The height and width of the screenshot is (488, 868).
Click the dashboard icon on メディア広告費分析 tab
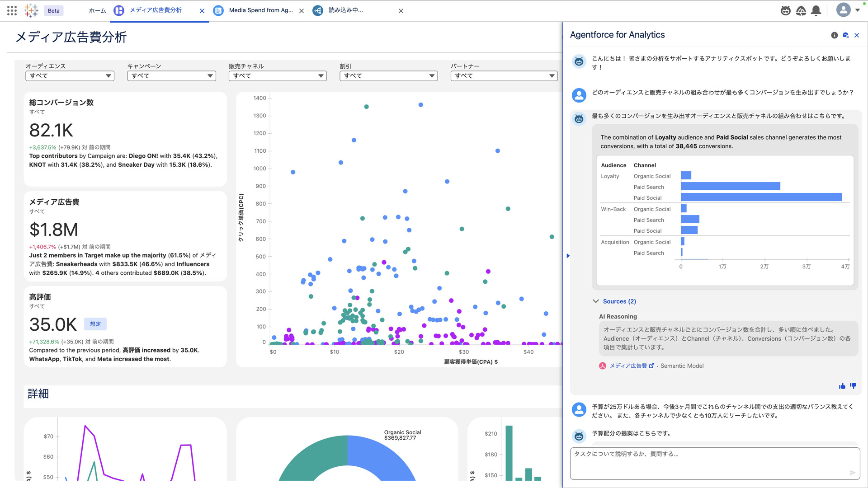[119, 10]
